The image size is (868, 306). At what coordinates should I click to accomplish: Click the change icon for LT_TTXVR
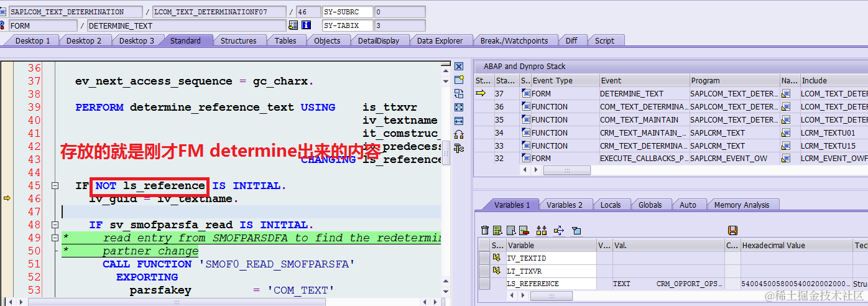pos(496,271)
